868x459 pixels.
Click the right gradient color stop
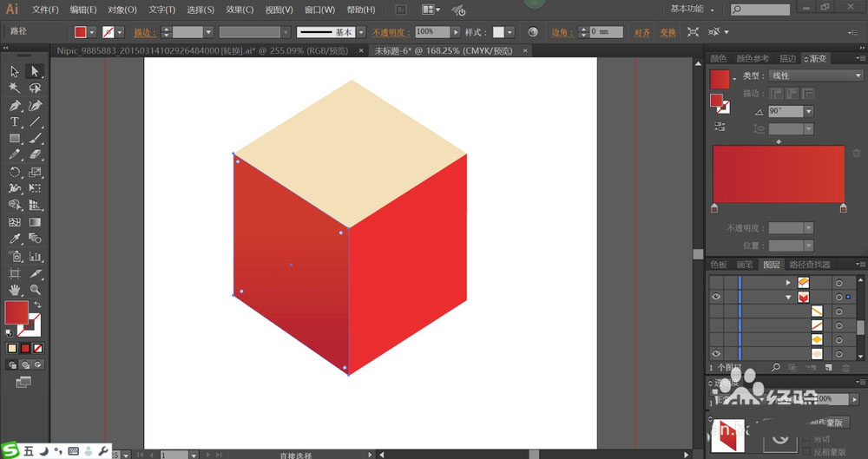point(843,209)
